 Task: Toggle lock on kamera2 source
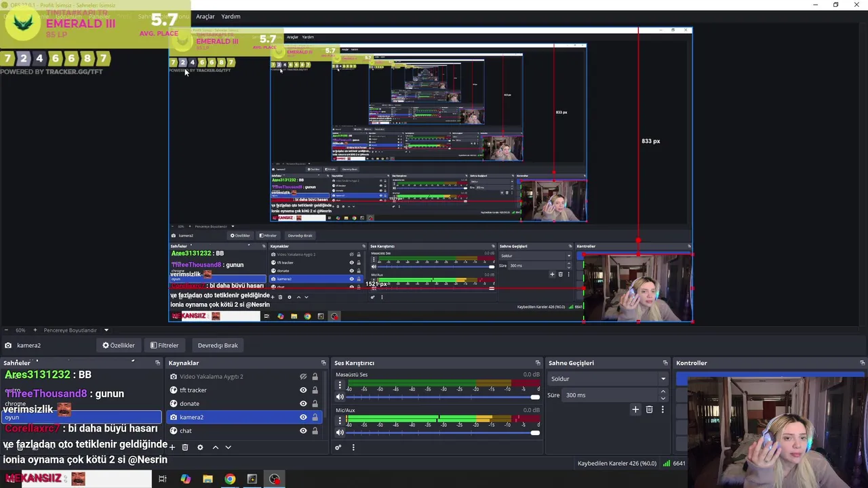pyautogui.click(x=315, y=418)
